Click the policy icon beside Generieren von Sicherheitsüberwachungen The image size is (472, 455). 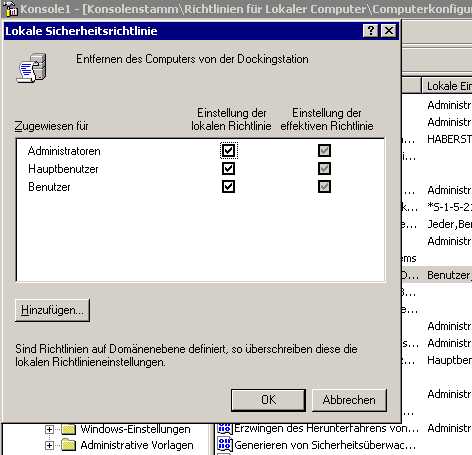[x=225, y=444]
